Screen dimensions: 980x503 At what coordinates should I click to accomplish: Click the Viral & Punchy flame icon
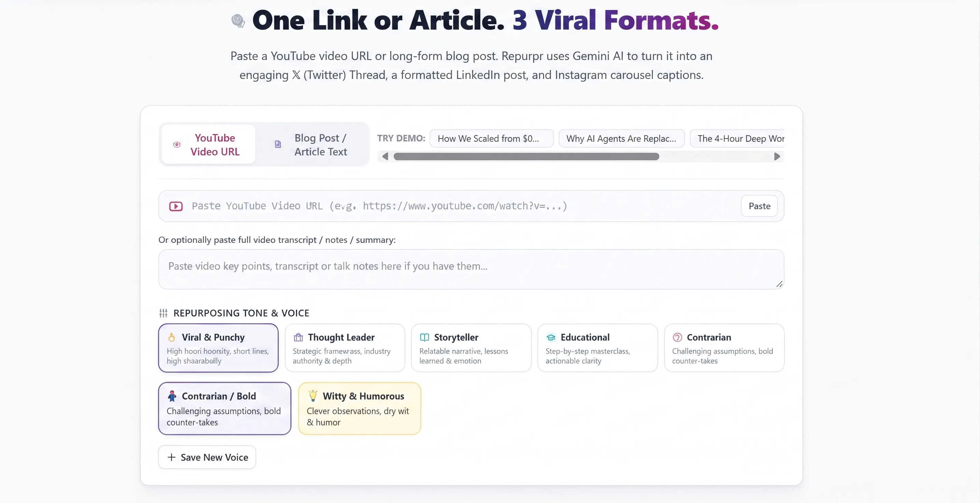pyautogui.click(x=171, y=337)
